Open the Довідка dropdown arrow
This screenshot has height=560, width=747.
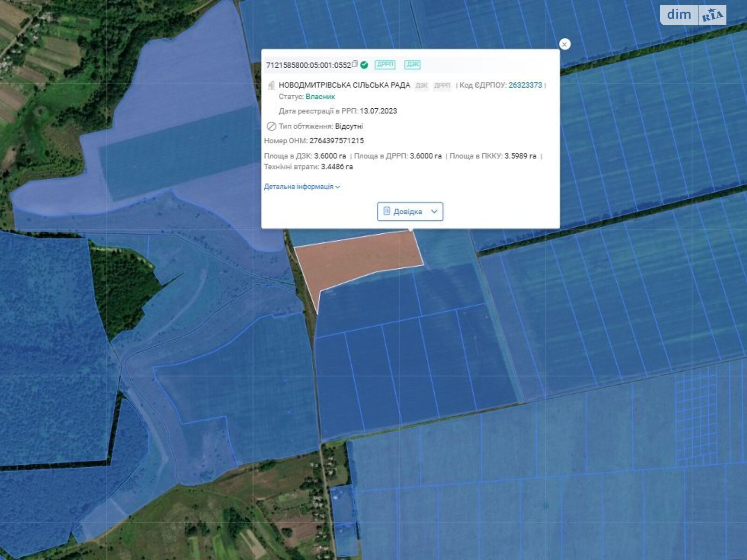(434, 211)
